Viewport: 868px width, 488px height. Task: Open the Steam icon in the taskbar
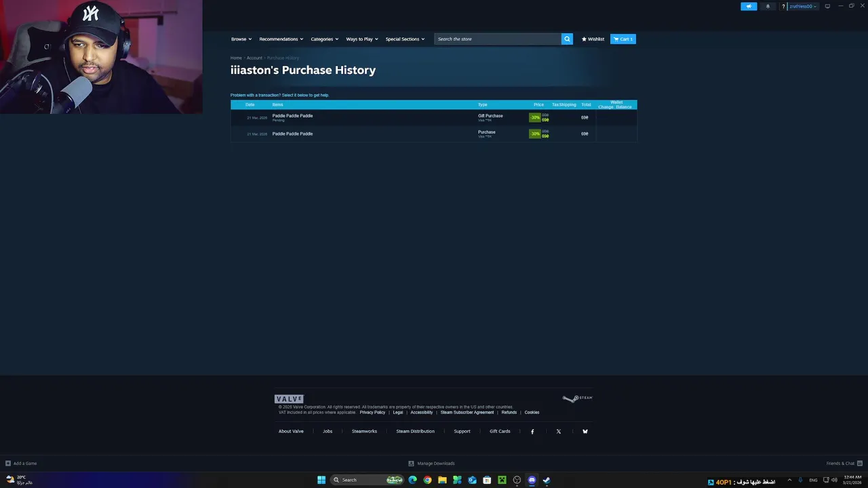(547, 480)
